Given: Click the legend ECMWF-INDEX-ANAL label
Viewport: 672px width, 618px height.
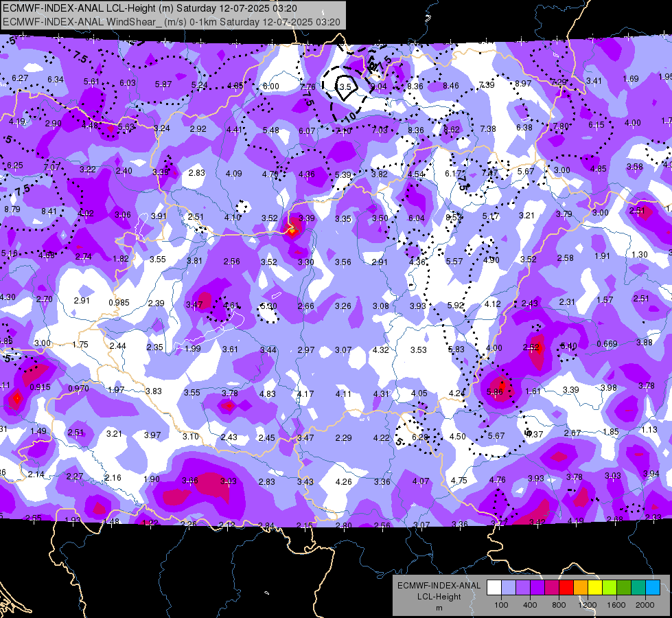Looking at the screenshot, I should tap(439, 586).
